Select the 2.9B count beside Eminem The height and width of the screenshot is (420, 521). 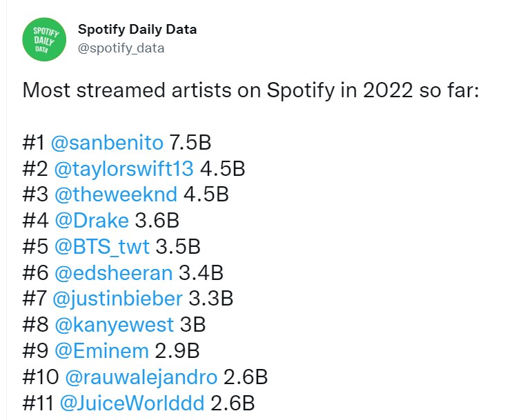(x=177, y=350)
